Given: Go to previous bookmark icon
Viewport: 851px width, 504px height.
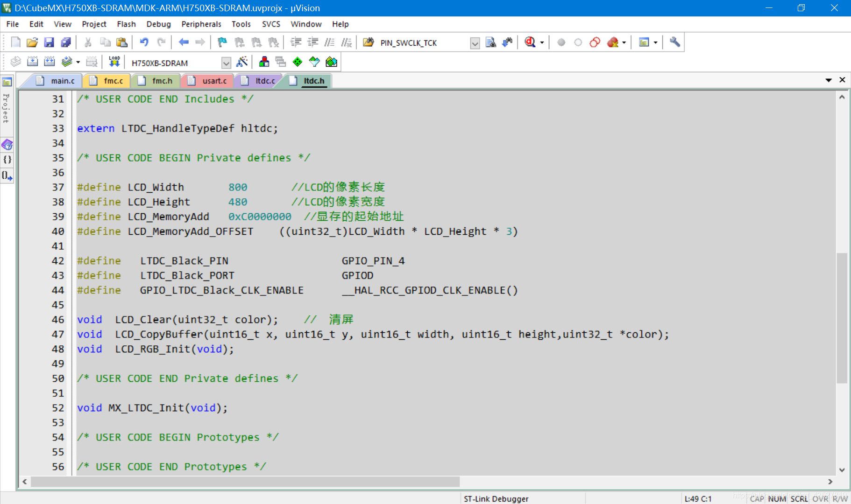Looking at the screenshot, I should 240,42.
